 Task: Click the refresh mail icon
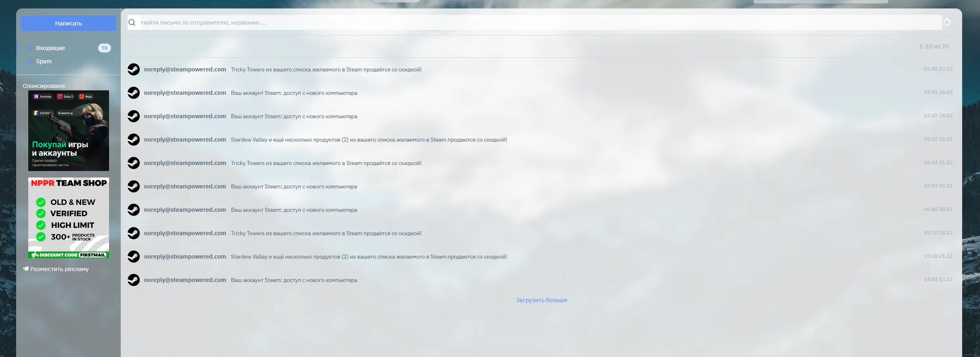(947, 22)
